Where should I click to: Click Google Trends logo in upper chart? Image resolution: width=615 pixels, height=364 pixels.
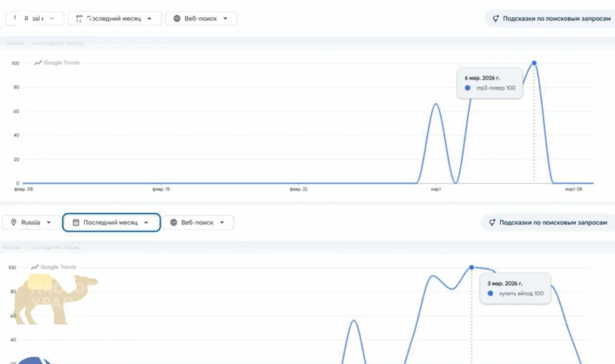(x=57, y=63)
